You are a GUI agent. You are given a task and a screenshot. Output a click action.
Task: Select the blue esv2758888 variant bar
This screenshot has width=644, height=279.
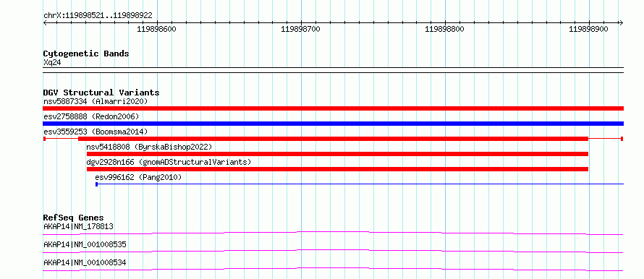[x=333, y=124]
